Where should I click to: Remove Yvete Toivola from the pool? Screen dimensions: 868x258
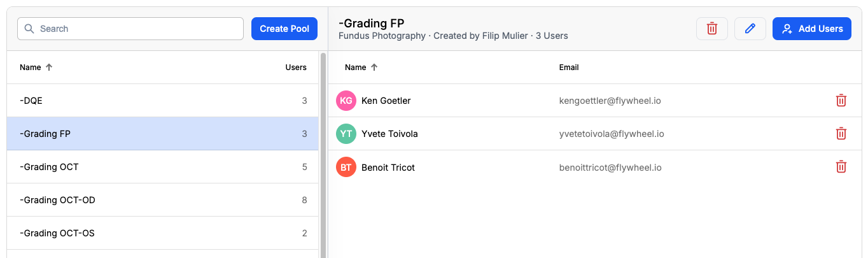click(x=841, y=134)
